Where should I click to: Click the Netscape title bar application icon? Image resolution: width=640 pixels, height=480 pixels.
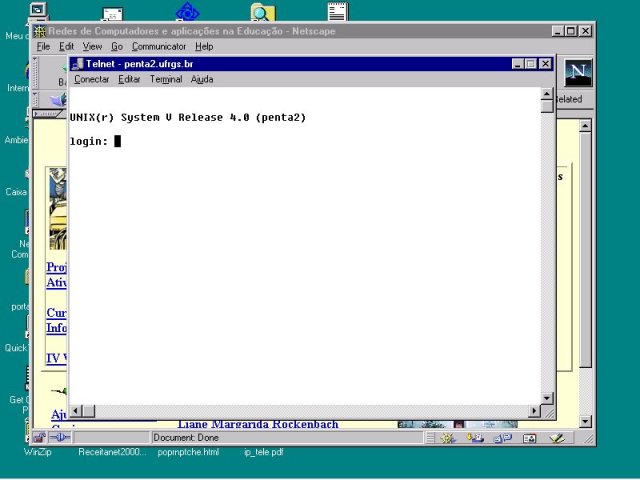40,31
